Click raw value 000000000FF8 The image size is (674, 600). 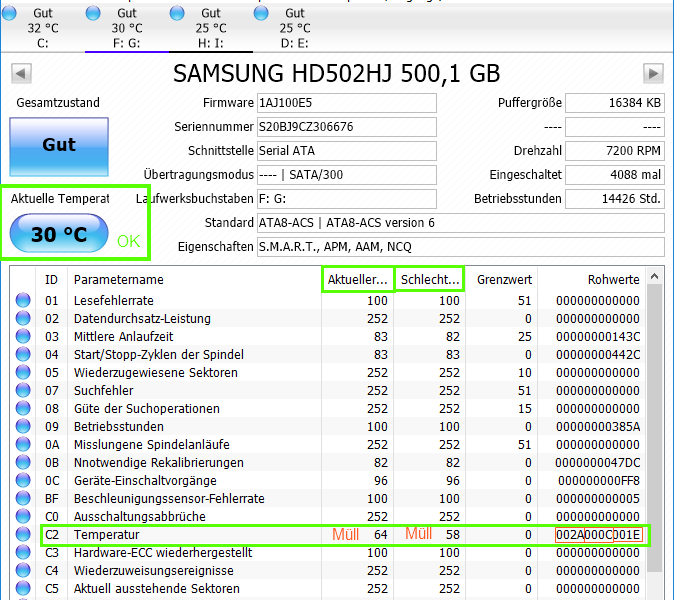pyautogui.click(x=599, y=481)
